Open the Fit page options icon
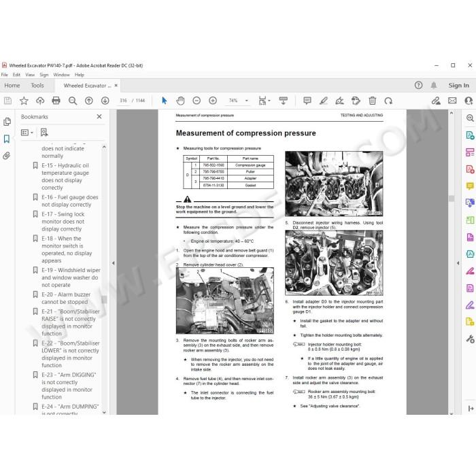This screenshot has width=476, height=476. [264, 101]
